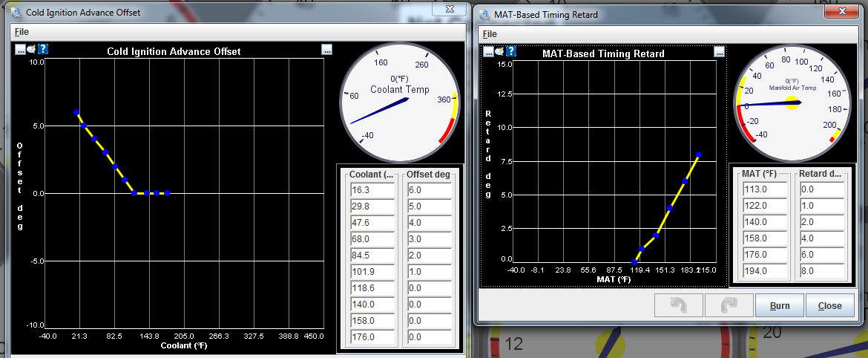This screenshot has height=358, width=868.
Task: Open top-left options button in Cold Ignition graph
Action: (x=20, y=49)
